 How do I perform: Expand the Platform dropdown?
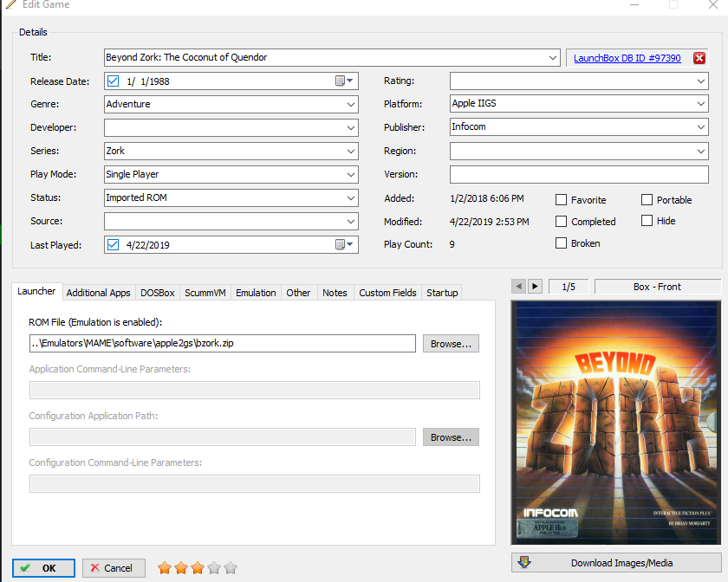pos(701,104)
